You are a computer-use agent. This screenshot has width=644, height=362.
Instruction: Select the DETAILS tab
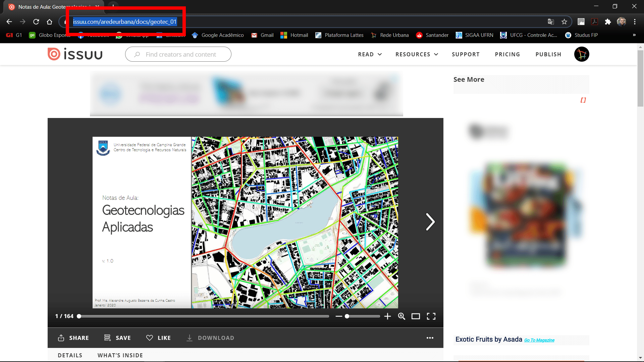70,355
